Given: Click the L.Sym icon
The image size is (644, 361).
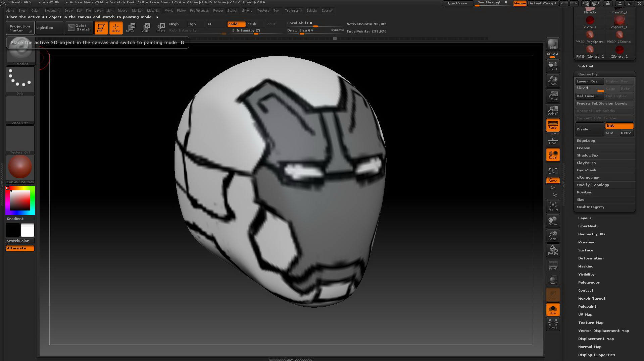Looking at the screenshot, I should click(553, 170).
